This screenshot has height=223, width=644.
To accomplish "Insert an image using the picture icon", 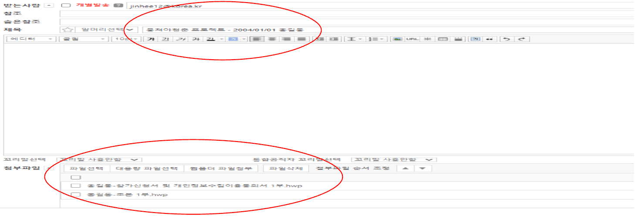I will point(397,39).
